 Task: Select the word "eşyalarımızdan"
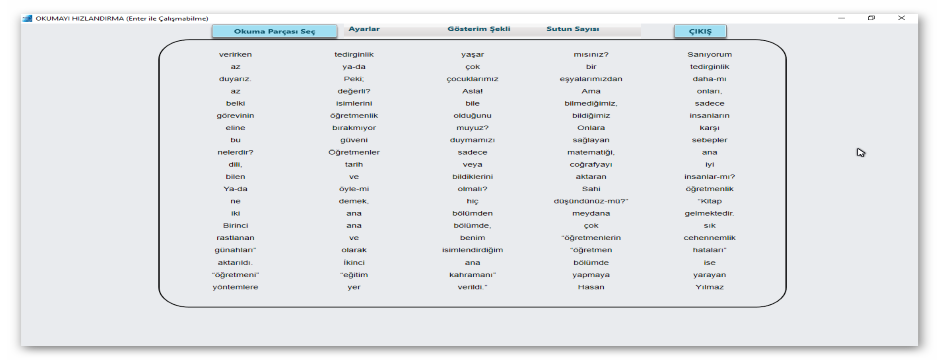pos(591,79)
